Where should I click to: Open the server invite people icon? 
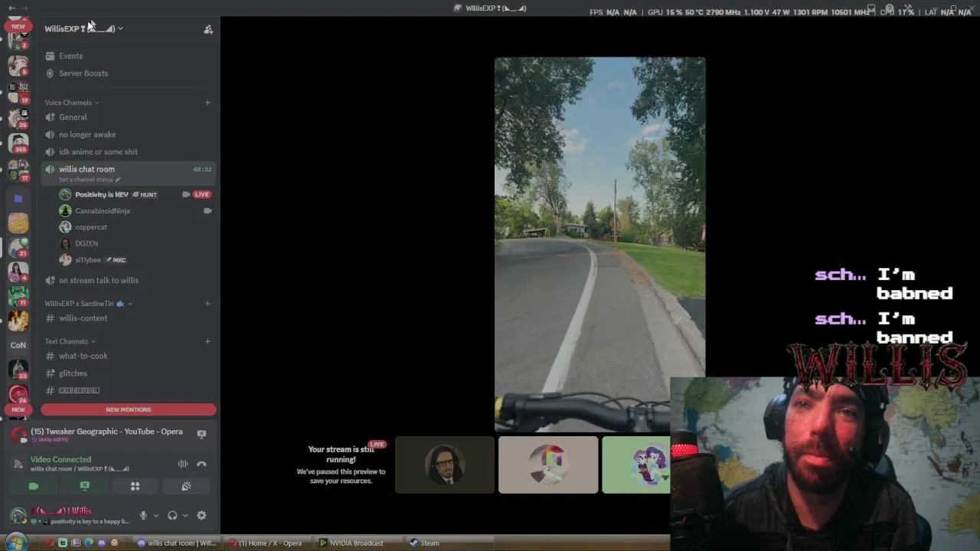(207, 29)
